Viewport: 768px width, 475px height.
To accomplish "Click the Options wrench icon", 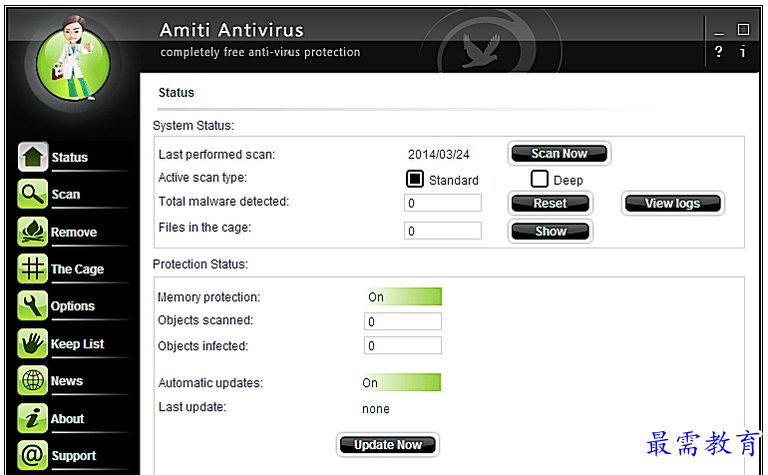I will tap(33, 306).
